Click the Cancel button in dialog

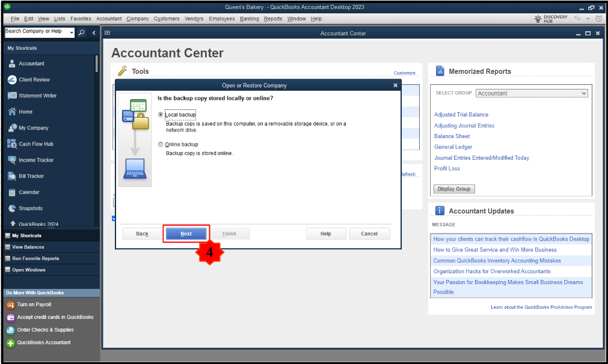pyautogui.click(x=369, y=234)
